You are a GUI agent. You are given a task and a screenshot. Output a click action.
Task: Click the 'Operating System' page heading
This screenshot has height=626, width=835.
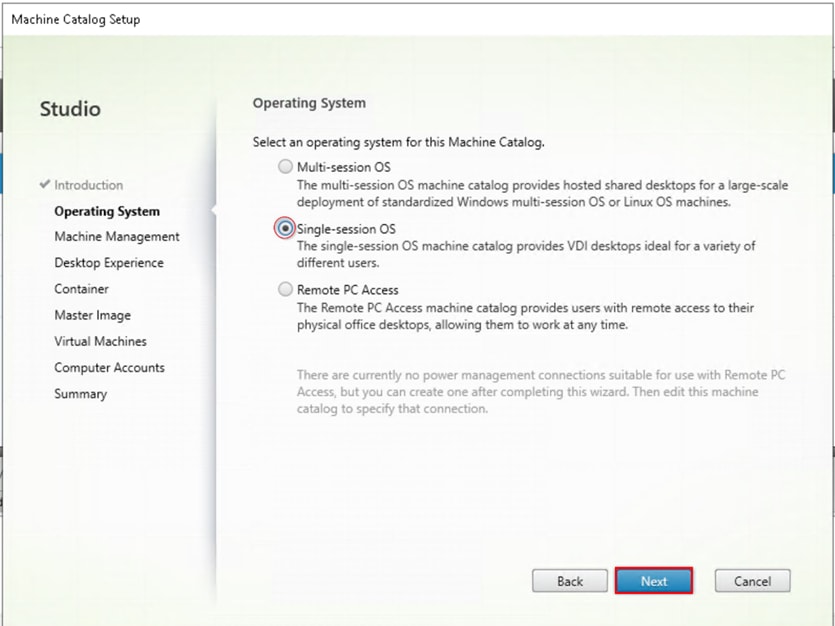click(309, 103)
